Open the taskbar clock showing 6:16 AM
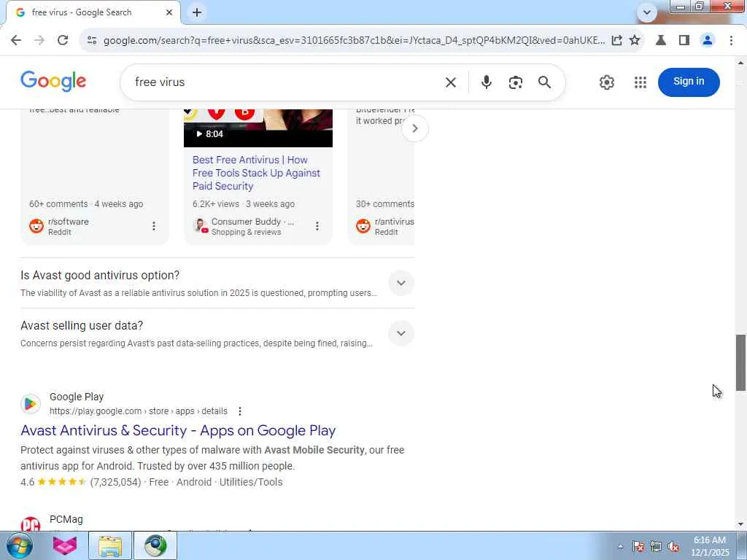Viewport: 747px width, 560px height. point(710,546)
